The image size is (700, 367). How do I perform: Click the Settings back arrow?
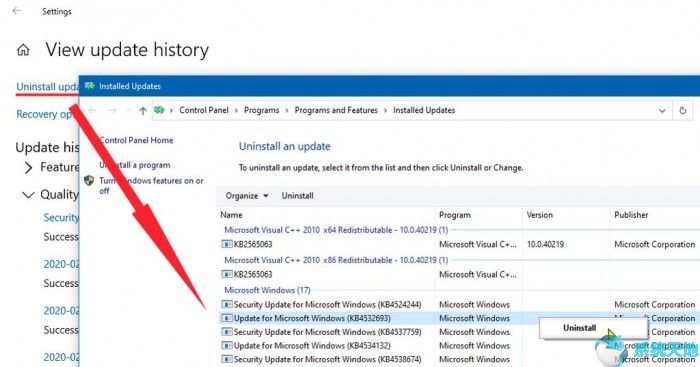click(17, 11)
